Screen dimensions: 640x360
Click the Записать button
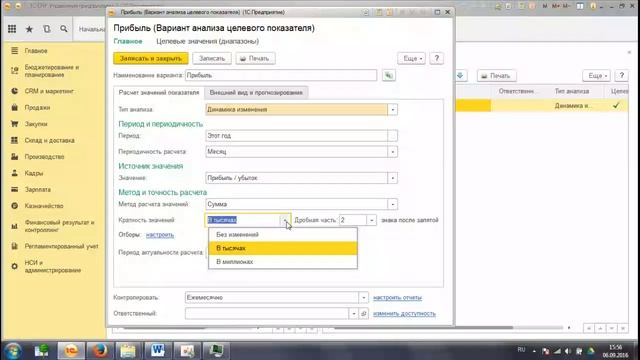click(x=212, y=58)
